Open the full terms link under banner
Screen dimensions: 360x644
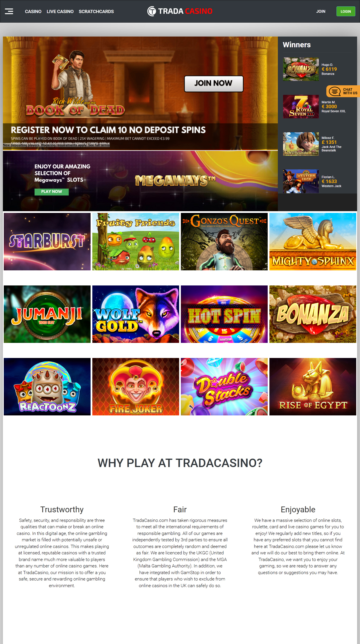pos(56,145)
